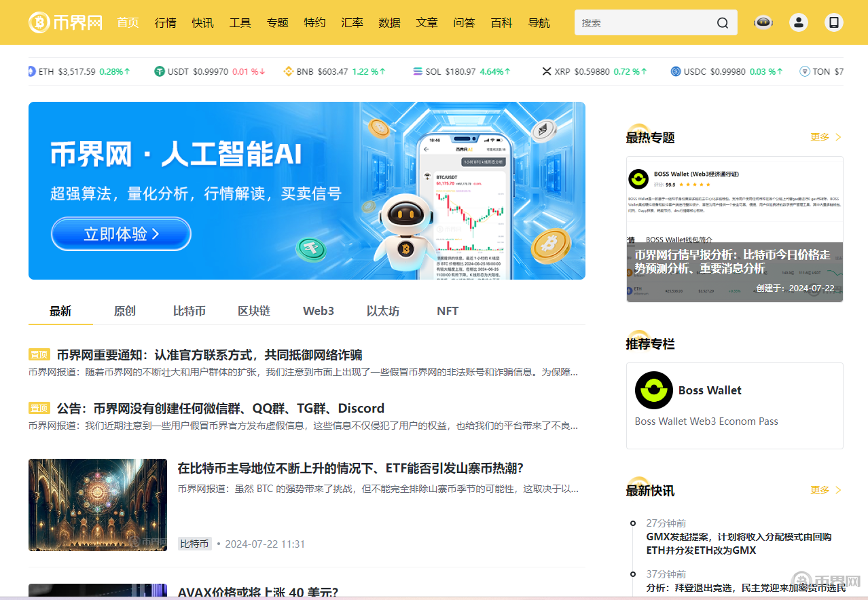
Task: Click the Boss Wallet logo icon
Action: 653,390
